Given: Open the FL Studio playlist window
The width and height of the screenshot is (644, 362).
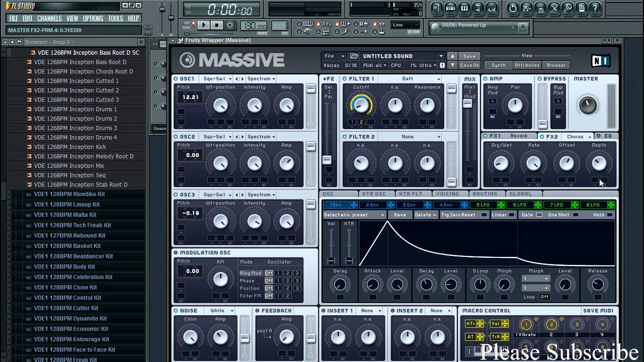Looking at the screenshot, I should [x=436, y=8].
